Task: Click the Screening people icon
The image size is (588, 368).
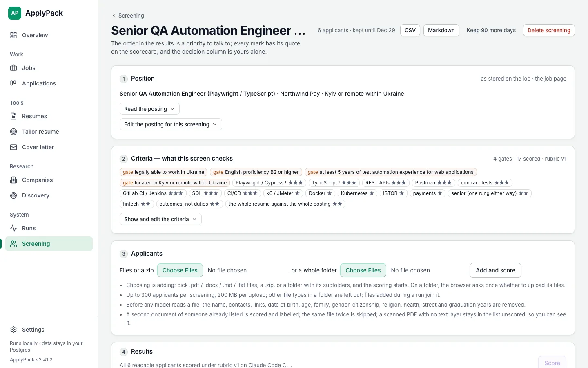Action: (x=13, y=244)
